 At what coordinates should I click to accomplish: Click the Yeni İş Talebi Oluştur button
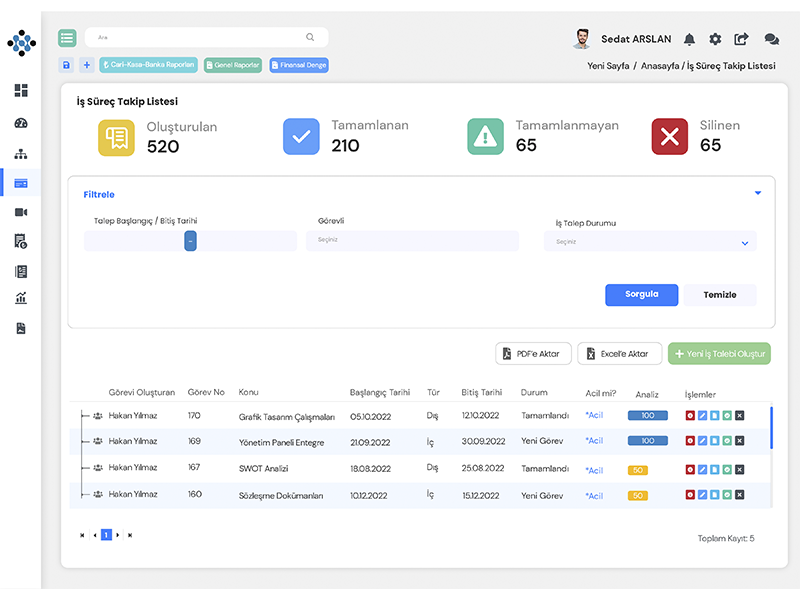pos(719,353)
